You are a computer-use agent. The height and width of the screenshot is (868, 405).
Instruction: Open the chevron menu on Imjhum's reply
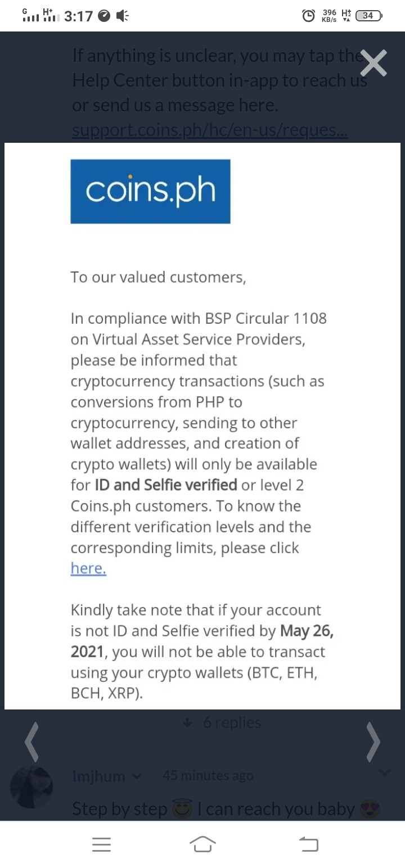click(x=385, y=772)
